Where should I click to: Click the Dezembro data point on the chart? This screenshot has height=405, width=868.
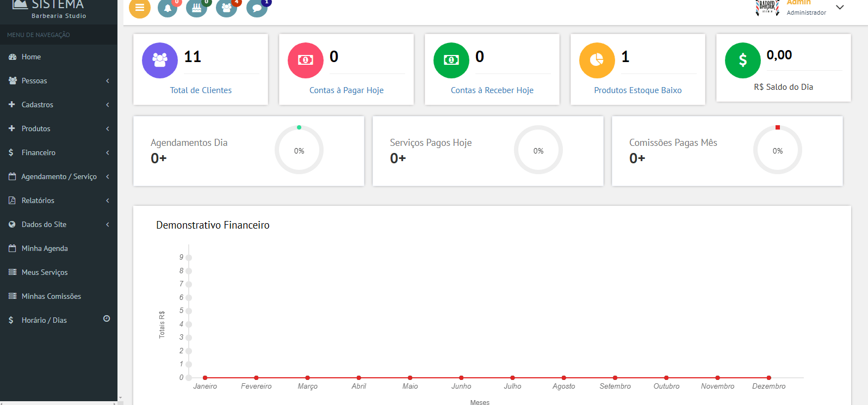point(768,377)
